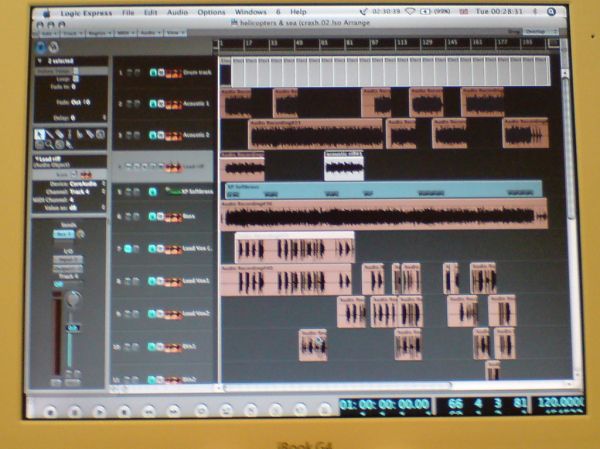This screenshot has height=449, width=600.
Task: Open the Options menu in menu bar
Action: pyautogui.click(x=211, y=11)
